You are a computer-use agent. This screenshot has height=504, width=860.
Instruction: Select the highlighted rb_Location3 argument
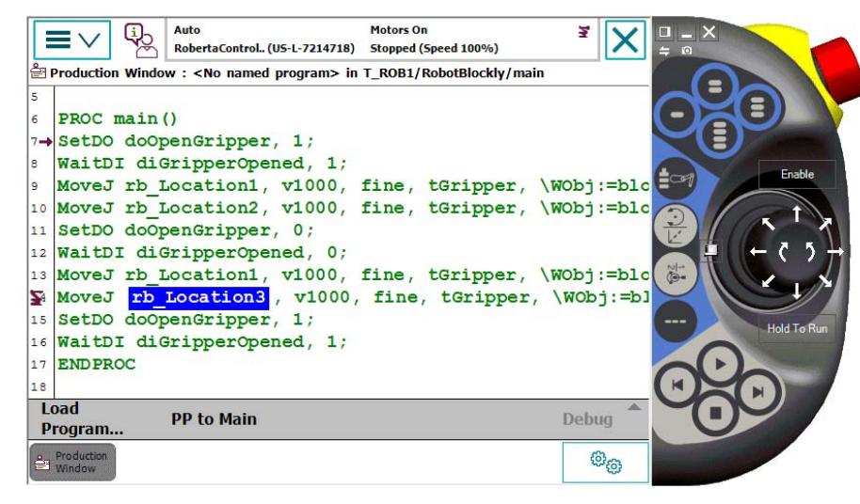click(199, 297)
